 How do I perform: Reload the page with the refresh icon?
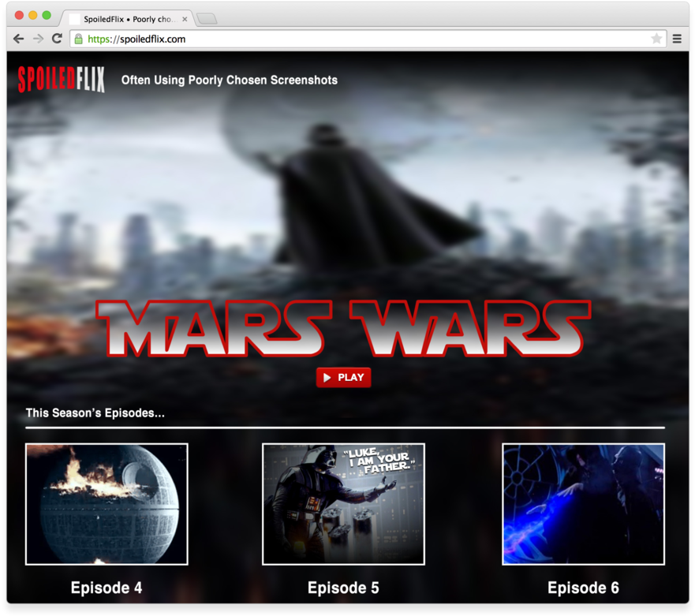57,39
